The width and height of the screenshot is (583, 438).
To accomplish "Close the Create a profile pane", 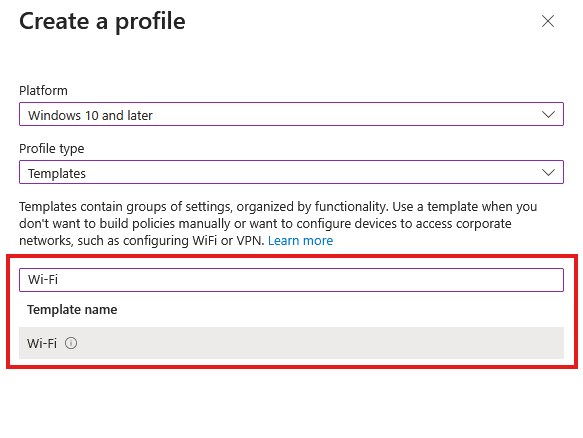I will (x=548, y=21).
